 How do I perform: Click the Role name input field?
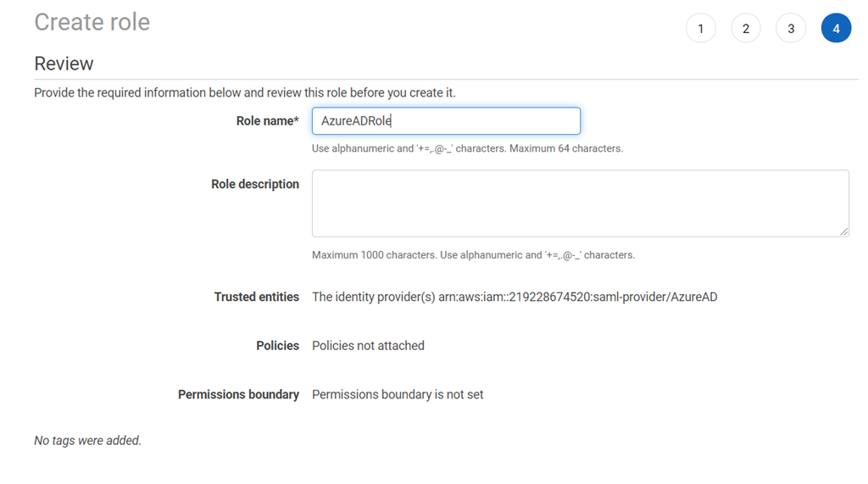(446, 121)
